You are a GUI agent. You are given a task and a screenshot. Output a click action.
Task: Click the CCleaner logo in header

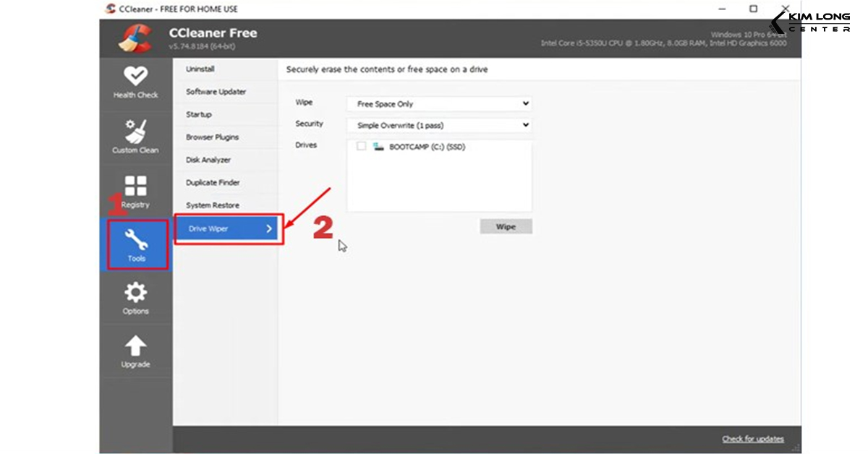click(x=135, y=38)
